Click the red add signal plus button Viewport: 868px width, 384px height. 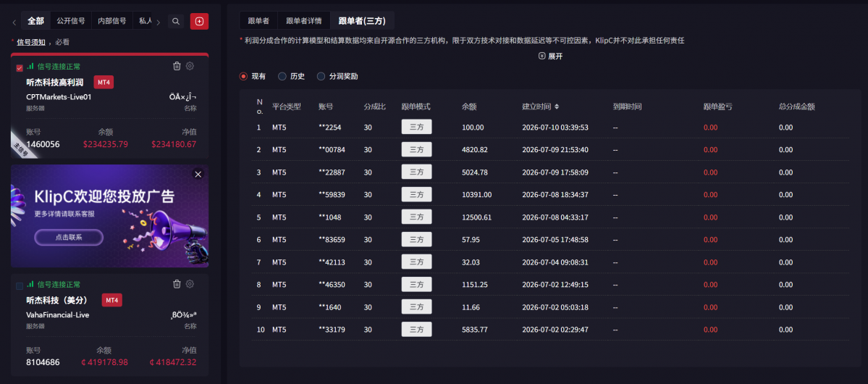coord(199,22)
